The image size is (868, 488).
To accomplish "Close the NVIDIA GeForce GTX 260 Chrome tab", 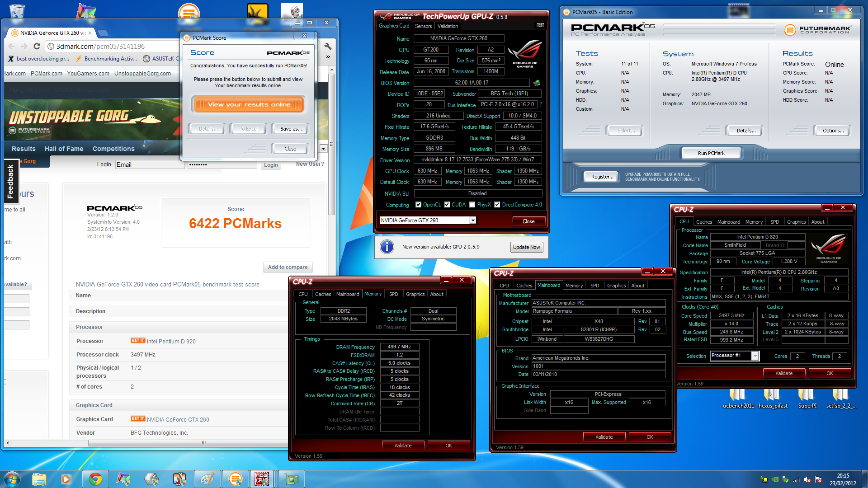I will point(90,33).
